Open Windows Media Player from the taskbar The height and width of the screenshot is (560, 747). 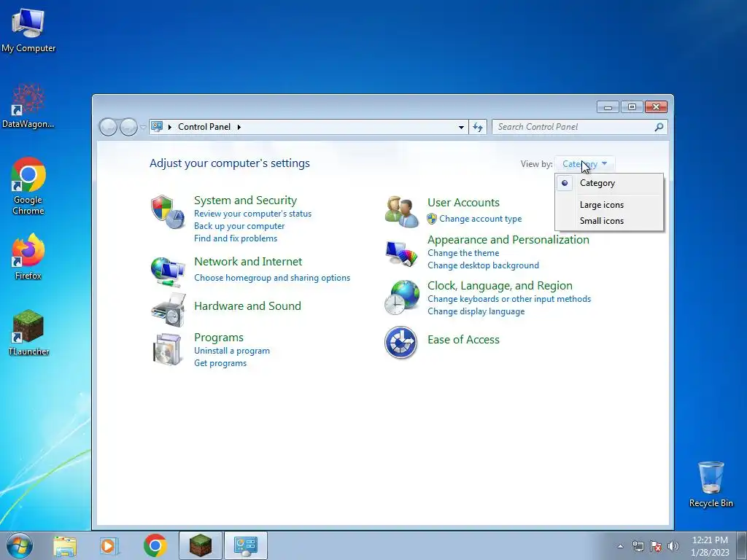[x=109, y=545]
